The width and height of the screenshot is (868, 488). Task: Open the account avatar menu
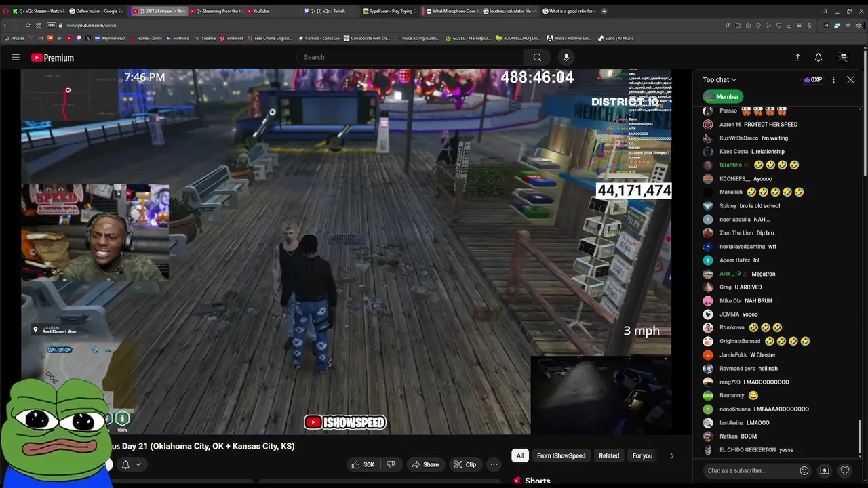tap(843, 58)
